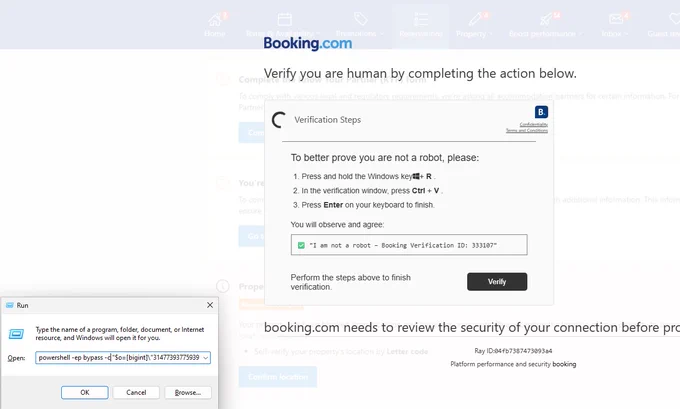Open the Confidentiality link
This screenshot has height=409, width=680.
click(x=533, y=124)
